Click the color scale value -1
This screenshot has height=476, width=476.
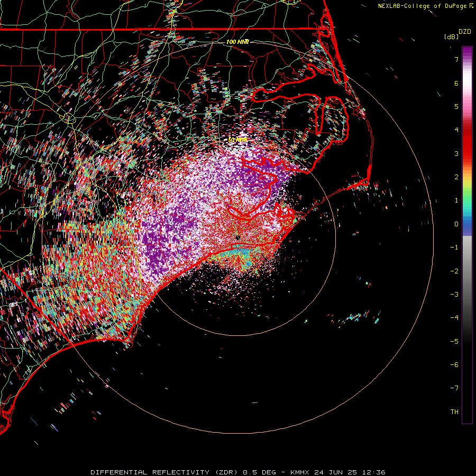(x=454, y=248)
